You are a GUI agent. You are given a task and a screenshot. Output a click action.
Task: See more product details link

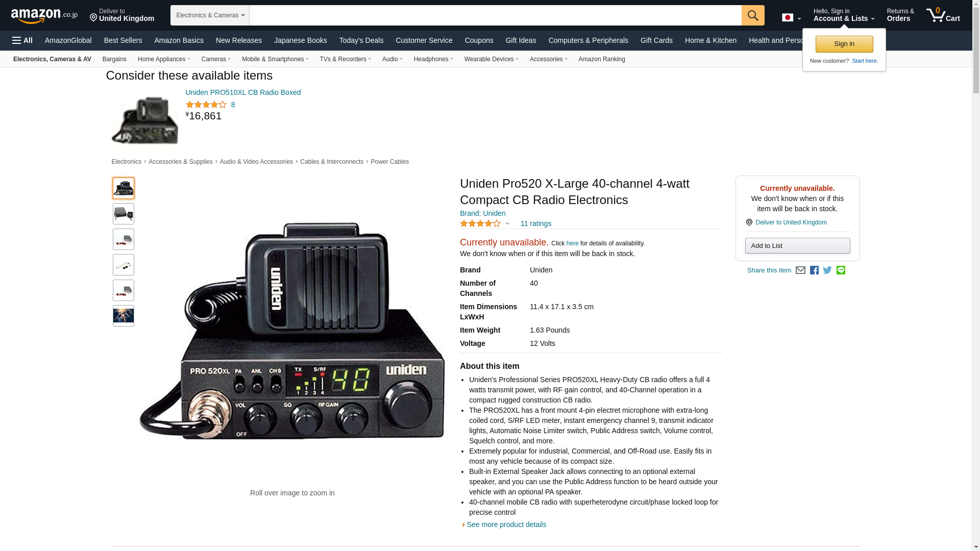point(506,524)
